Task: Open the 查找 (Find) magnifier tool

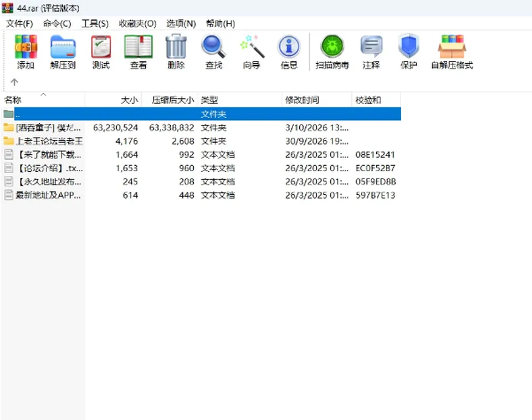Action: point(214,52)
